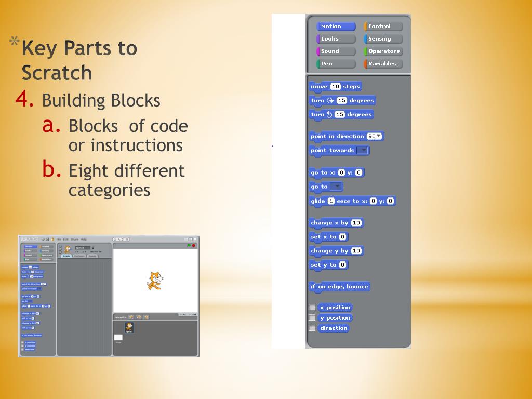Image resolution: width=532 pixels, height=399 pixels.
Task: Click the 10 field in change y by block
Action: [356, 251]
